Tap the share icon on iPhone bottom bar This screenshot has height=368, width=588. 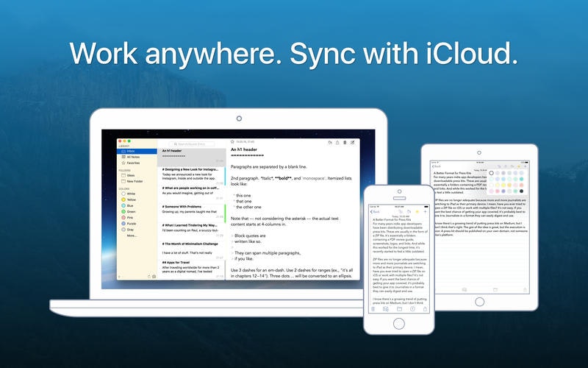426,309
